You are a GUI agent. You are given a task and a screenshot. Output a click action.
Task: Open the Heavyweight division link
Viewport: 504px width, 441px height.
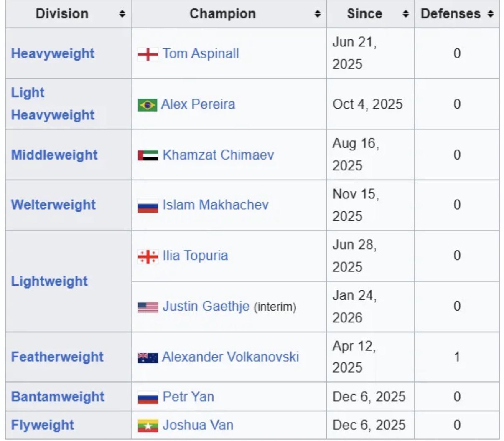53,53
